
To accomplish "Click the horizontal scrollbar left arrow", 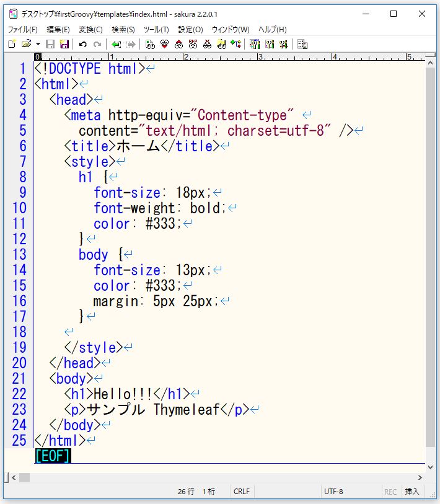I will [x=14, y=477].
